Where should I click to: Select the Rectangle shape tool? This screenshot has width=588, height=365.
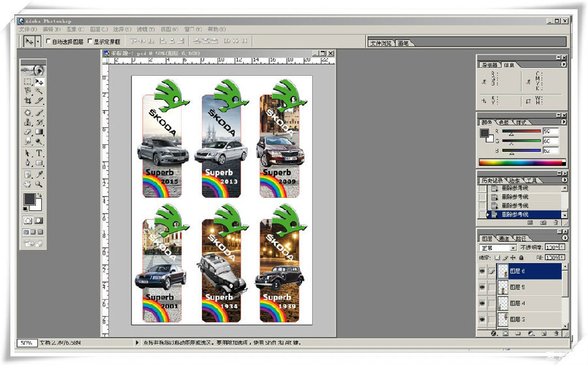tap(39, 163)
